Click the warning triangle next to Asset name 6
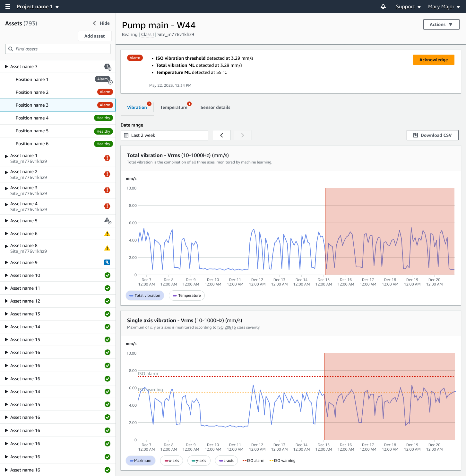 (107, 234)
